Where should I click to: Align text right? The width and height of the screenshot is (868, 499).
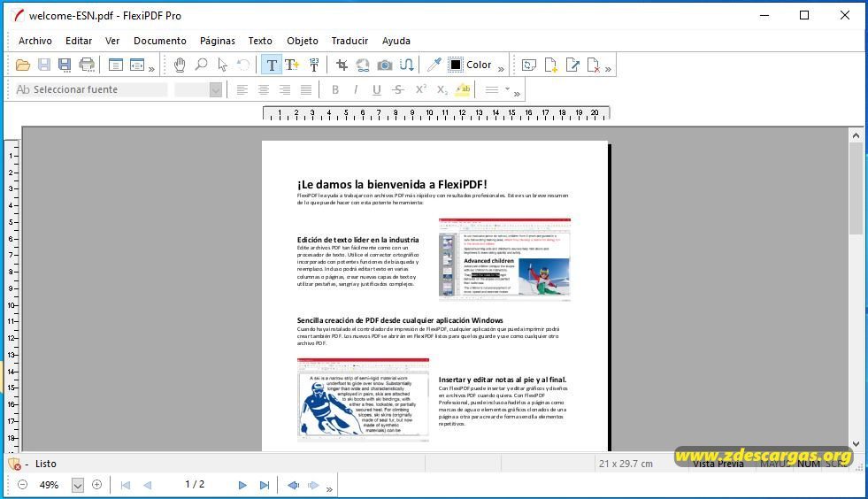pos(285,89)
